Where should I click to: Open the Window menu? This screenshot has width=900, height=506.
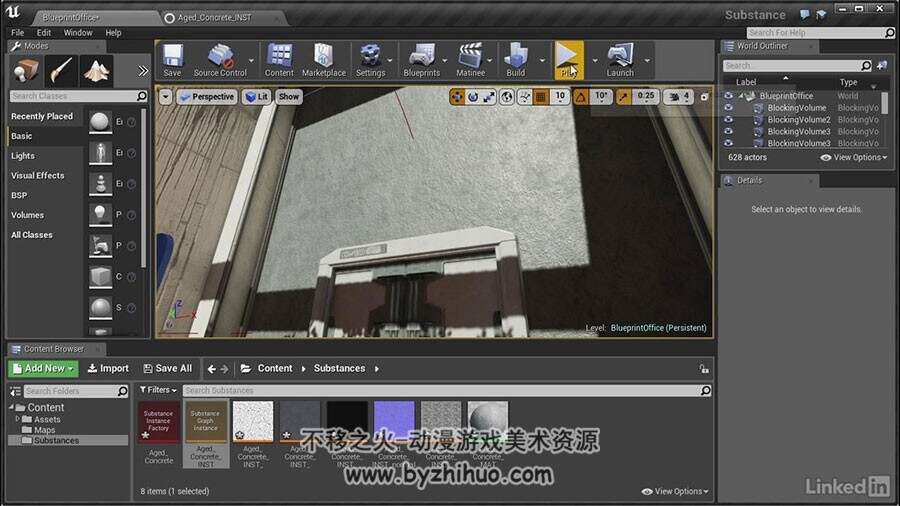(x=78, y=33)
